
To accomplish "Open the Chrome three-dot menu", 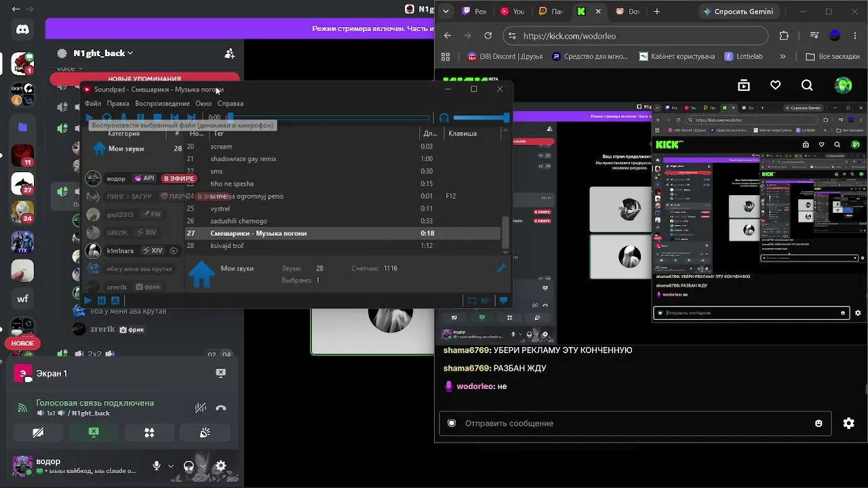I will [x=856, y=36].
